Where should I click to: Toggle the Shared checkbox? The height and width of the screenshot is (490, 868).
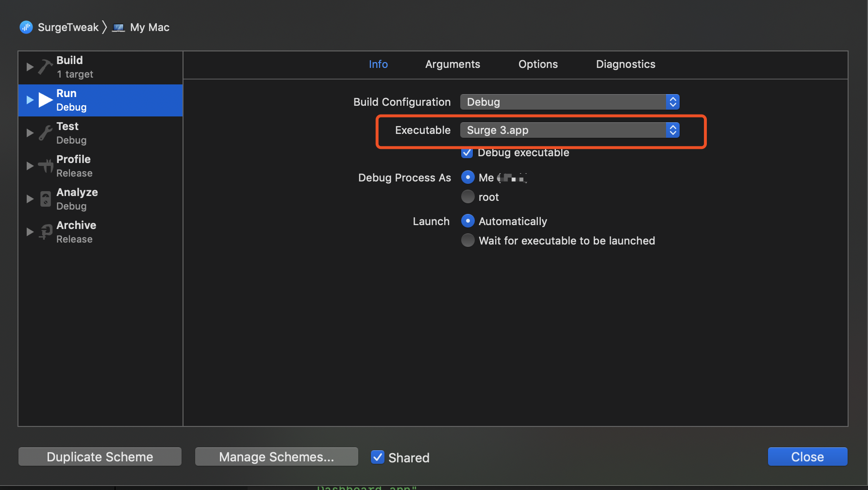click(x=377, y=457)
